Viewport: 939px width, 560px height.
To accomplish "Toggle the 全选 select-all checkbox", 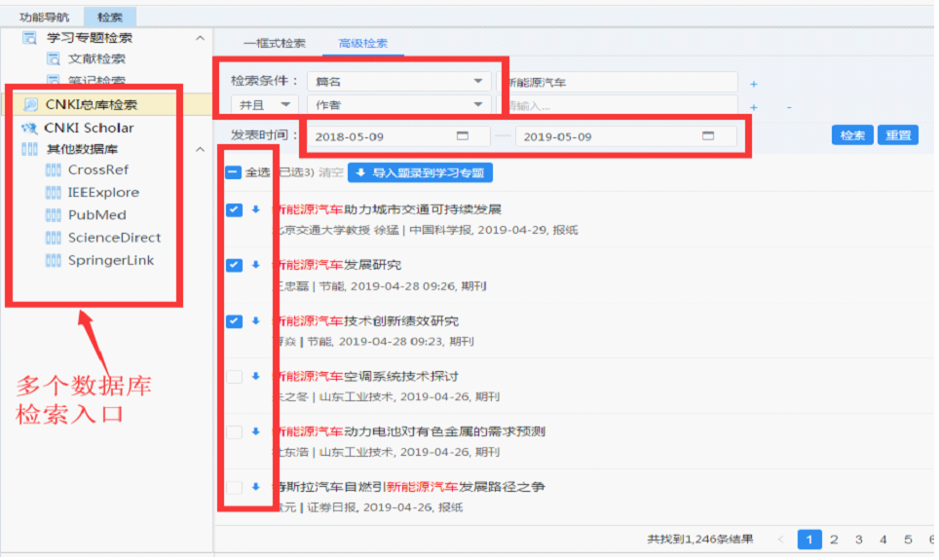I will point(233,173).
